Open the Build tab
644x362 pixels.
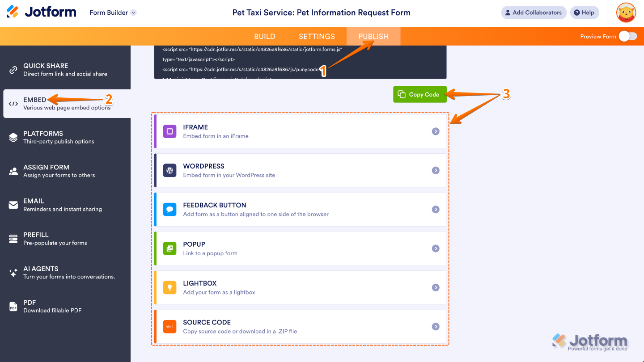[264, 36]
